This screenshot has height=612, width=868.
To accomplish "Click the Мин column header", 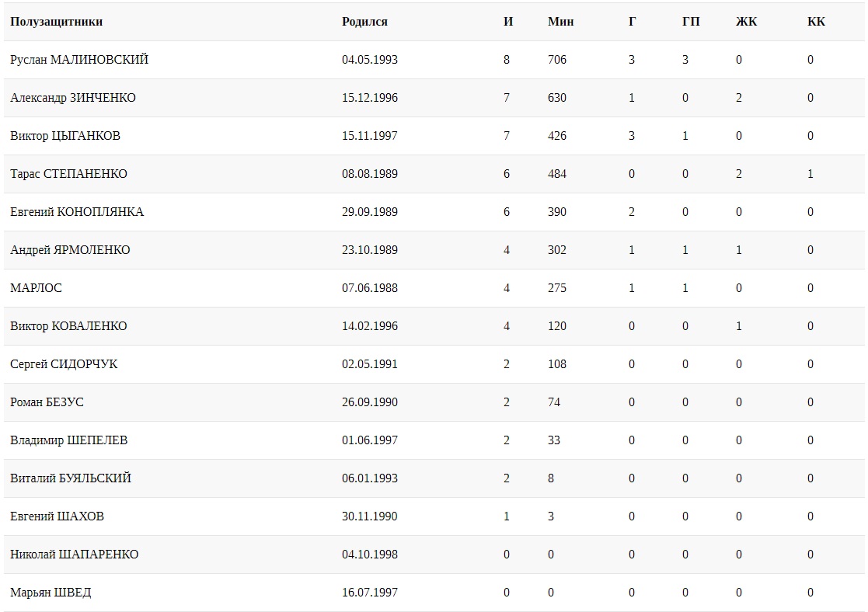I will click(560, 22).
